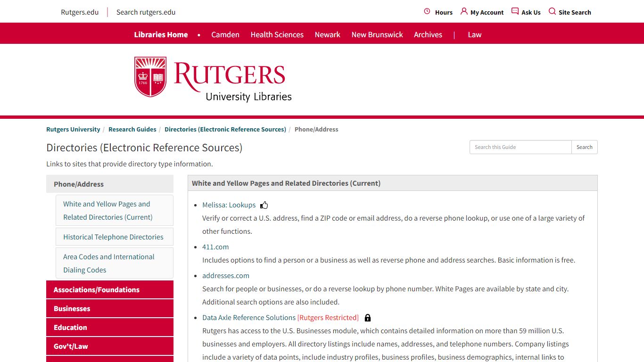
Task: Click the [Rutgers Restricted] label
Action: (328, 318)
